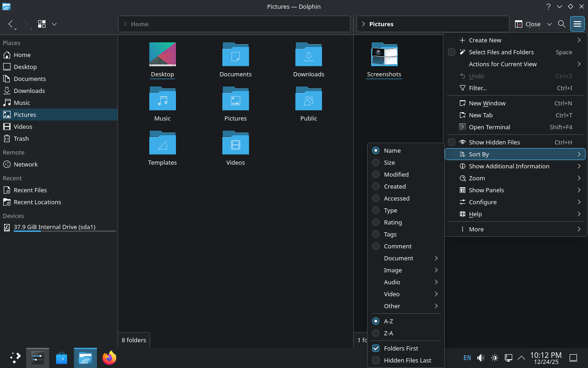The width and height of the screenshot is (588, 368).
Task: Click the search magnifier icon in toolbar
Action: point(561,24)
